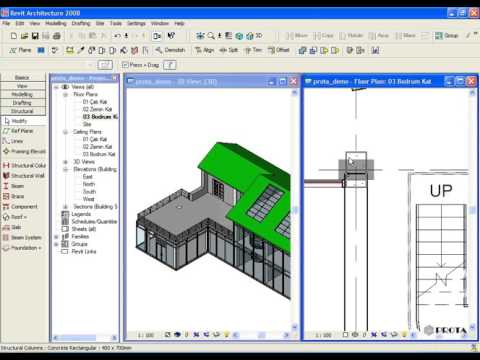Select the Brace tool
Viewport: 480px width, 360px height.
pyautogui.click(x=13, y=196)
